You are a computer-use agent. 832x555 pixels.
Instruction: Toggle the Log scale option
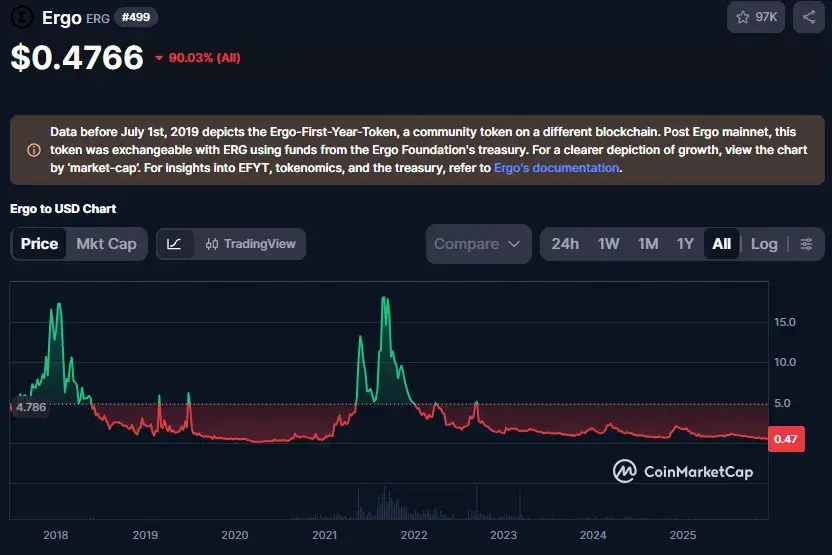click(x=764, y=244)
